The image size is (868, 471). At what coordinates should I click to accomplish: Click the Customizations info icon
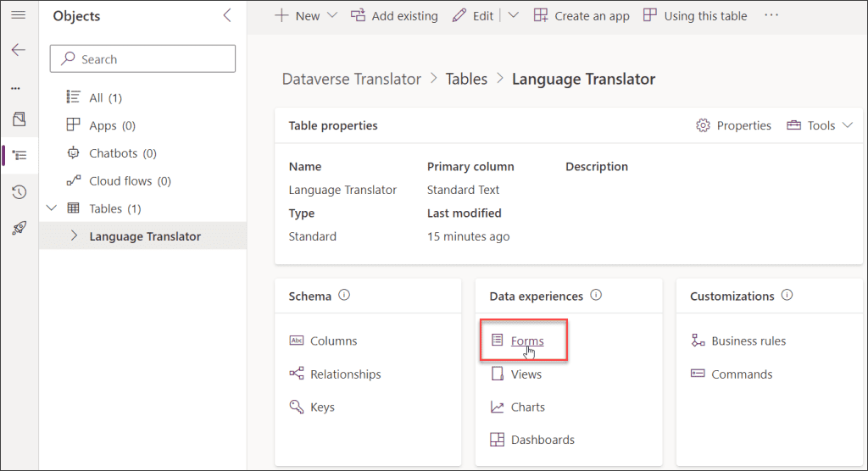click(787, 295)
